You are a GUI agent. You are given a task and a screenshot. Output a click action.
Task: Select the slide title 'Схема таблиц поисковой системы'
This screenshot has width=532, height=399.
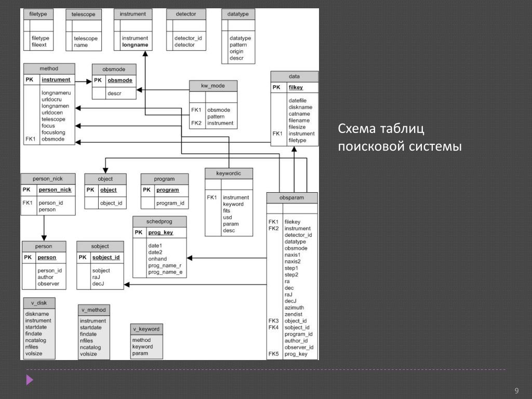pos(400,137)
